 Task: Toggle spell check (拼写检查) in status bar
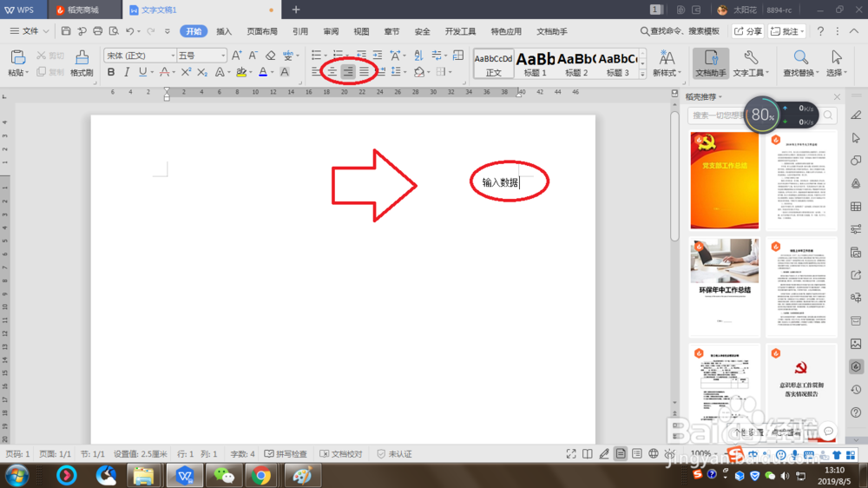(x=286, y=453)
